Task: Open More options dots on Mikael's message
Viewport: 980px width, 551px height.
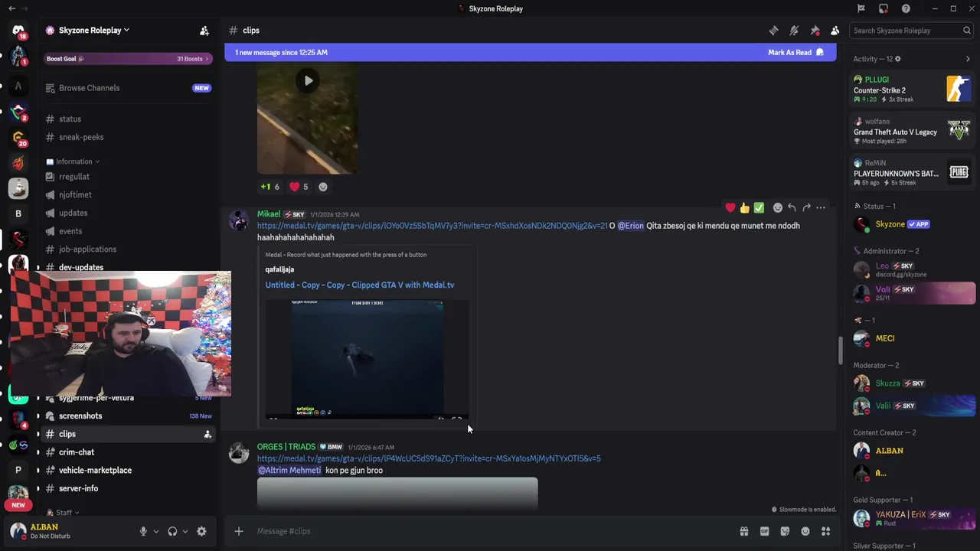Action: (x=821, y=207)
